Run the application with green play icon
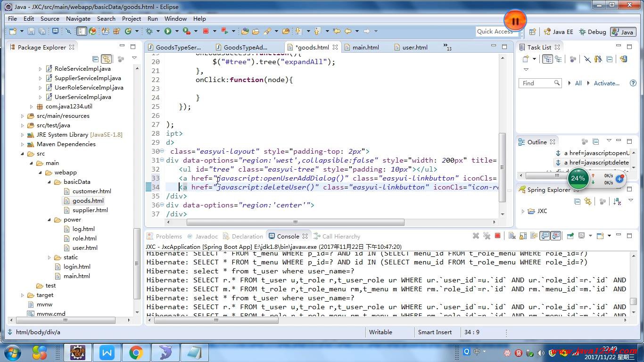644x362 pixels. [167, 32]
